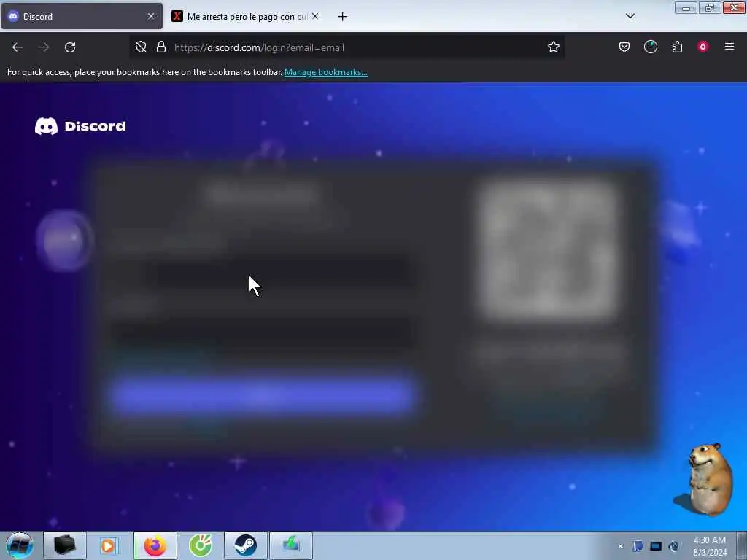This screenshot has width=747, height=560.
Task: Reload the Discord login page
Action: (x=70, y=47)
